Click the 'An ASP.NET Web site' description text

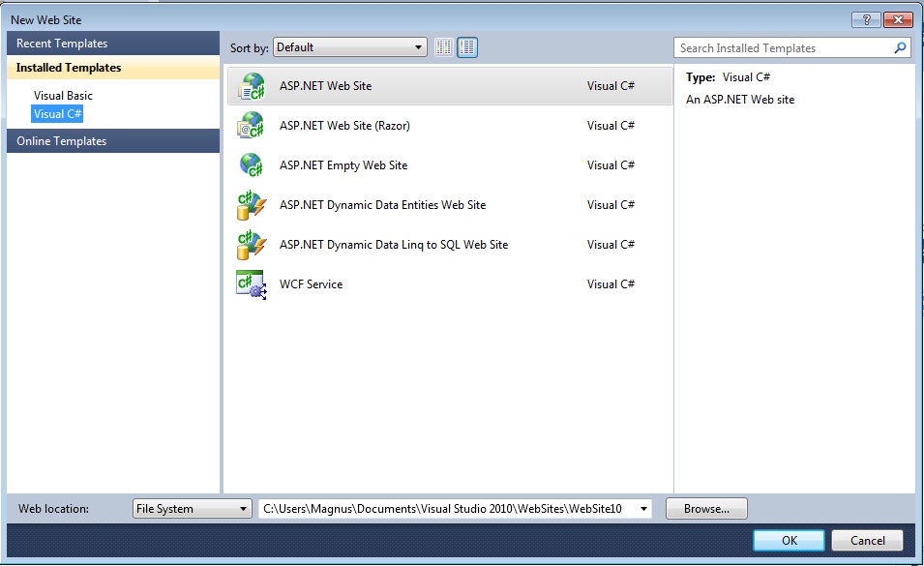tap(740, 100)
